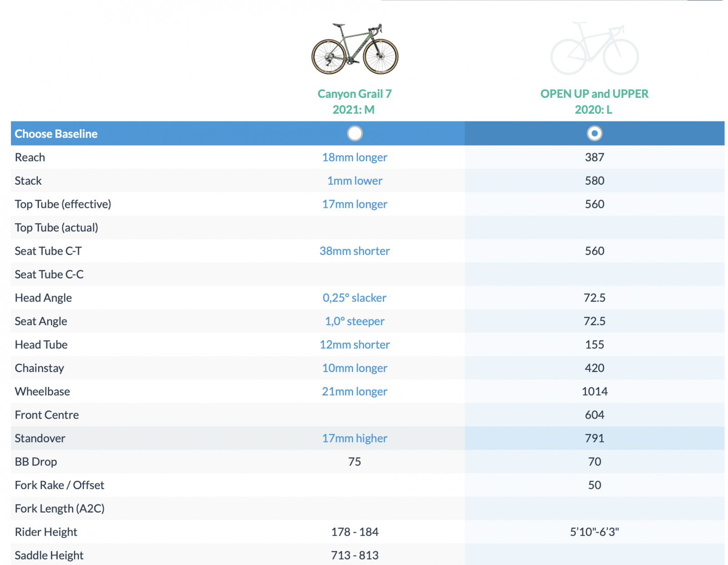Screen dimensions: 728x565
Task: Click the '1mm lower' Stack difference
Action: click(354, 181)
